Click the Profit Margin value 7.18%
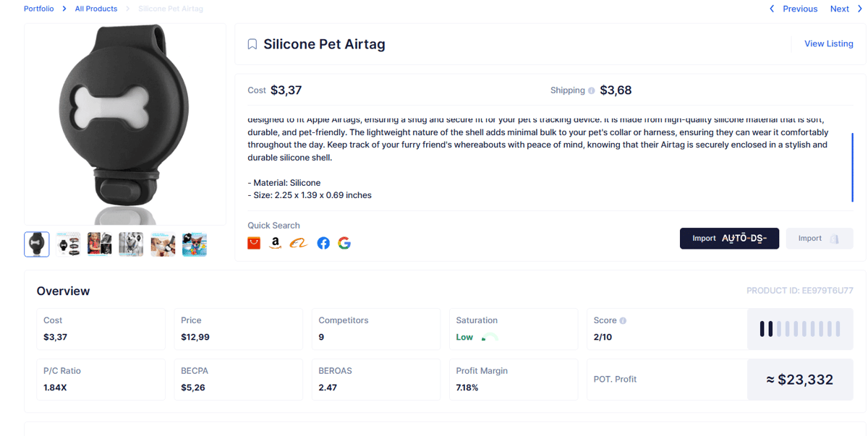 pyautogui.click(x=467, y=388)
